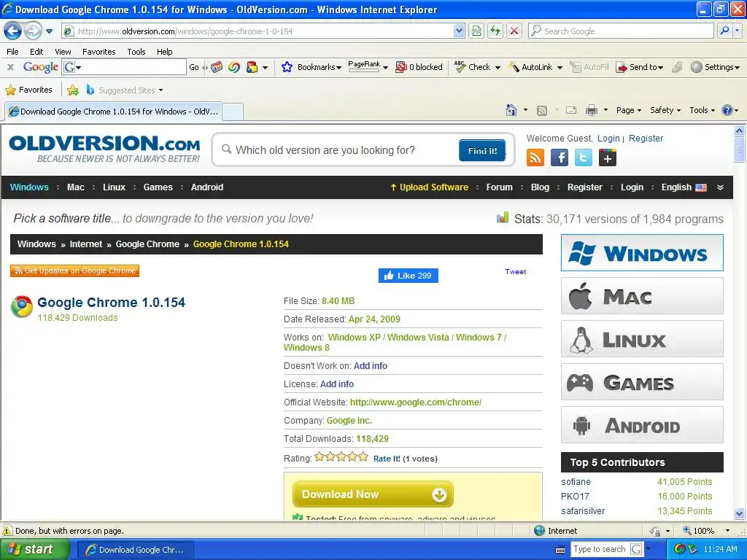Click the Android platform banner in sidebar

(642, 425)
